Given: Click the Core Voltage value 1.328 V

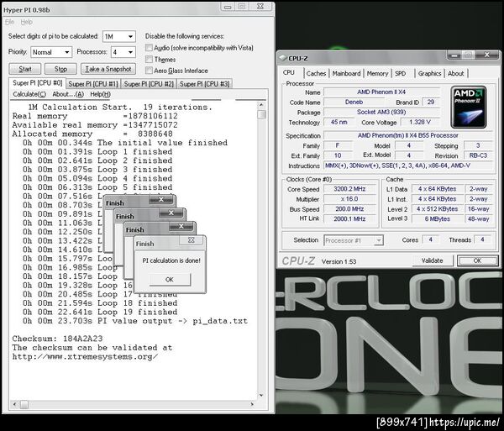Looking at the screenshot, I should (420, 122).
